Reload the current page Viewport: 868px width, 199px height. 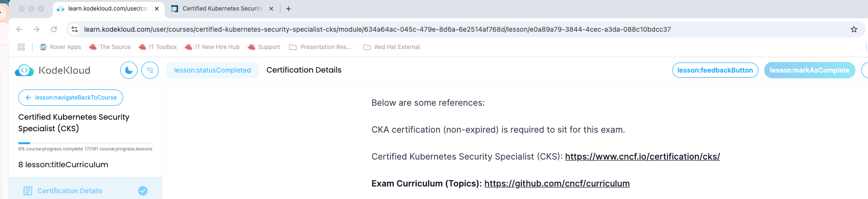point(54,29)
